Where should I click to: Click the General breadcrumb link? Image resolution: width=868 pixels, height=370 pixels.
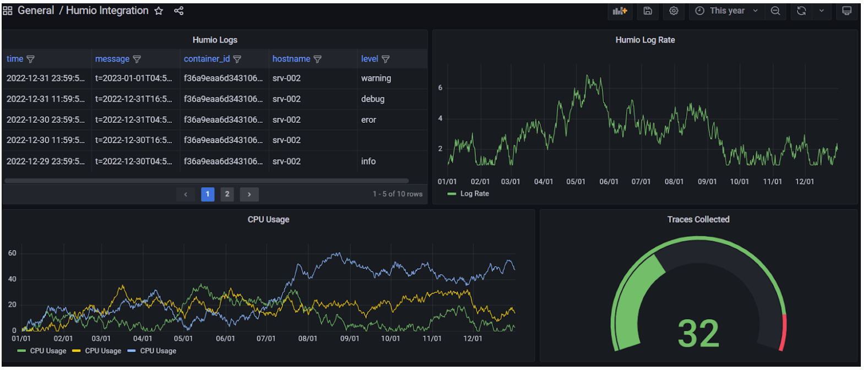(x=36, y=10)
